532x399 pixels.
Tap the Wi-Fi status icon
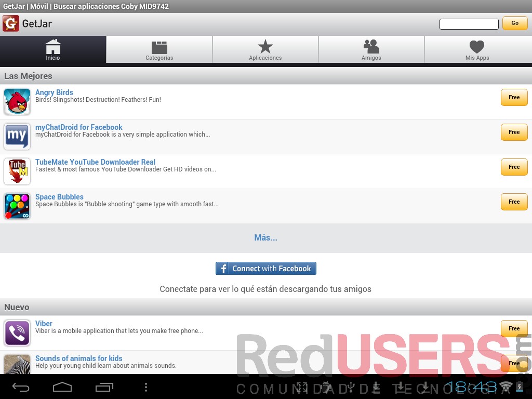(506, 387)
